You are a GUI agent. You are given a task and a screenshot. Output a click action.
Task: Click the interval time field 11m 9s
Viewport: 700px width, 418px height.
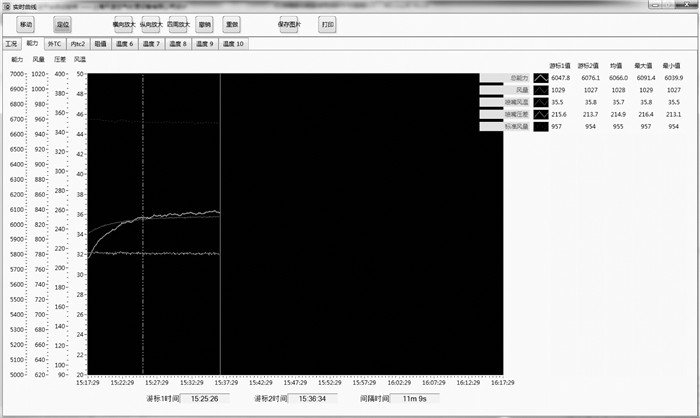pos(415,398)
